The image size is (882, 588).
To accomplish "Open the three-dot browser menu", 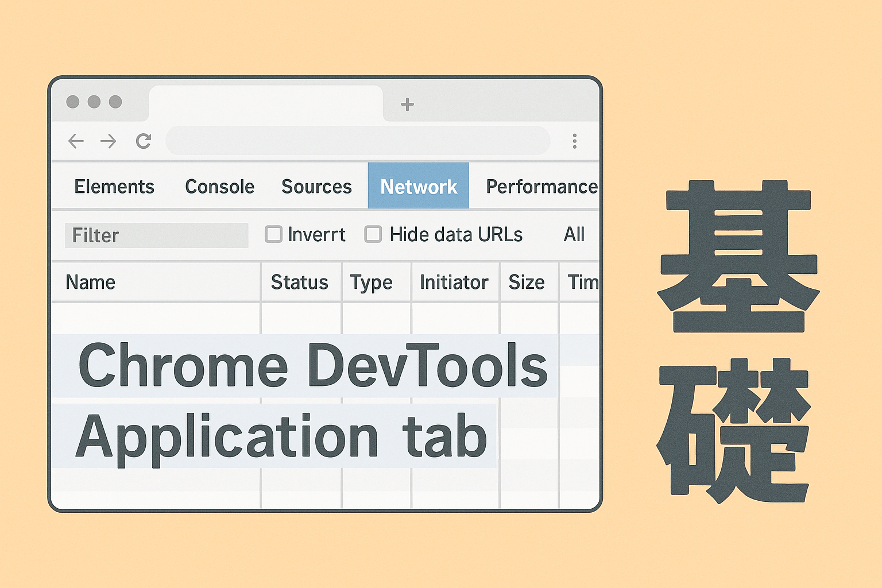I will coord(574,141).
